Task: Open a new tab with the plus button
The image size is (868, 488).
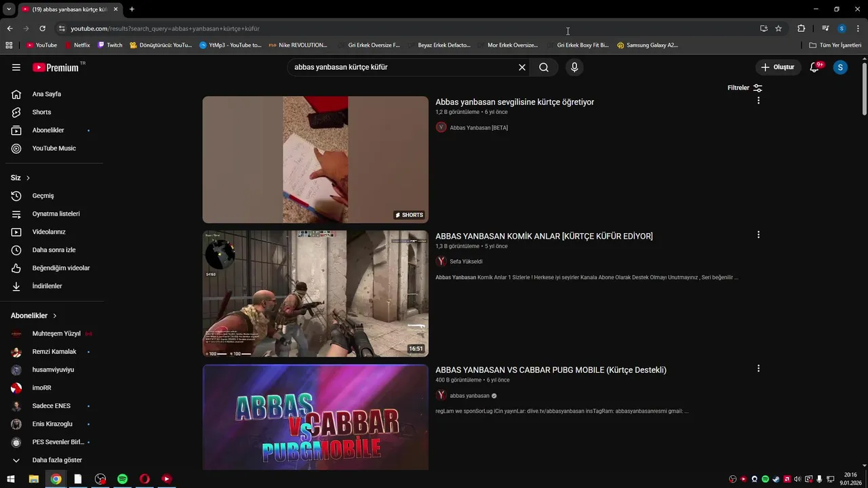Action: coord(132,9)
